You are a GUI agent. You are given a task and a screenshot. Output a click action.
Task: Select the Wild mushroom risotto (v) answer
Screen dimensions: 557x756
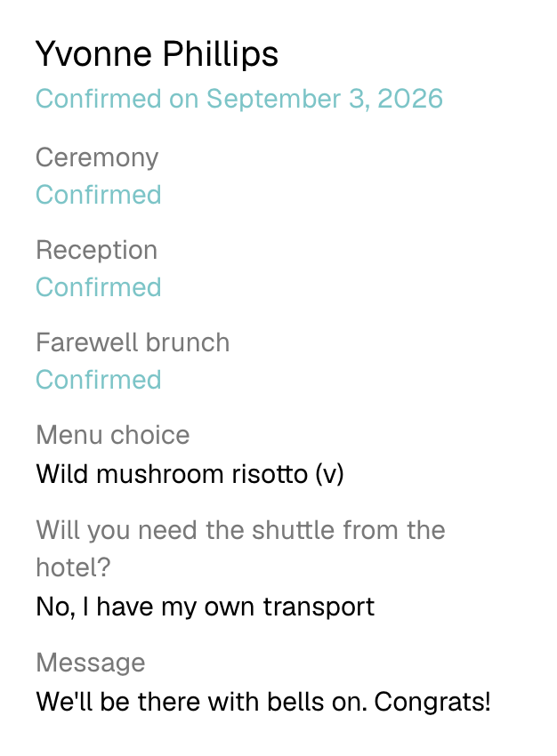[190, 474]
